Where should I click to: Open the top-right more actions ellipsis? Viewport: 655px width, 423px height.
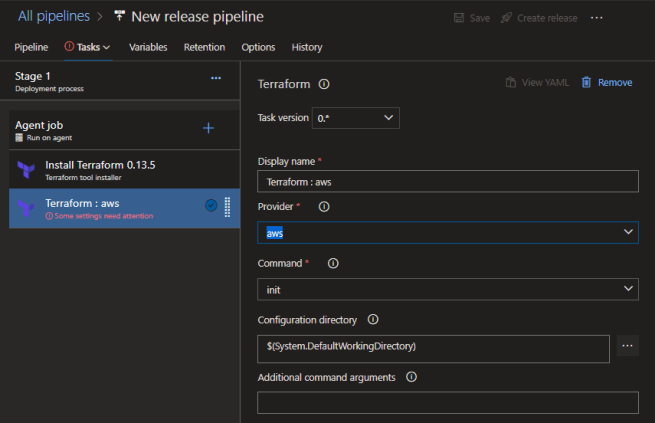[597, 18]
